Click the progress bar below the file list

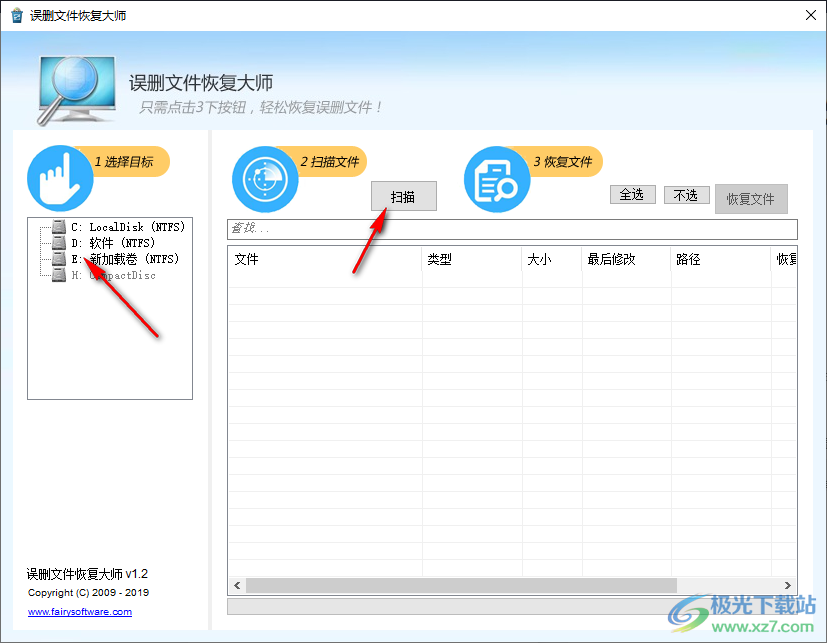(512, 606)
